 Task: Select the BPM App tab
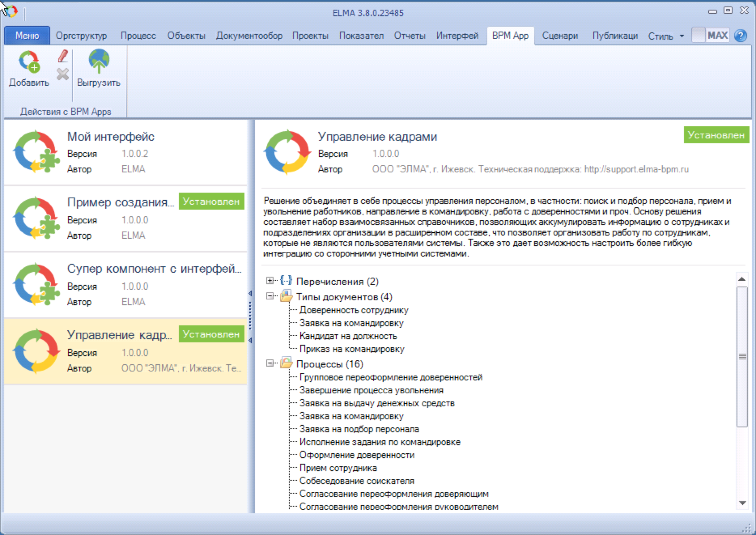(510, 36)
